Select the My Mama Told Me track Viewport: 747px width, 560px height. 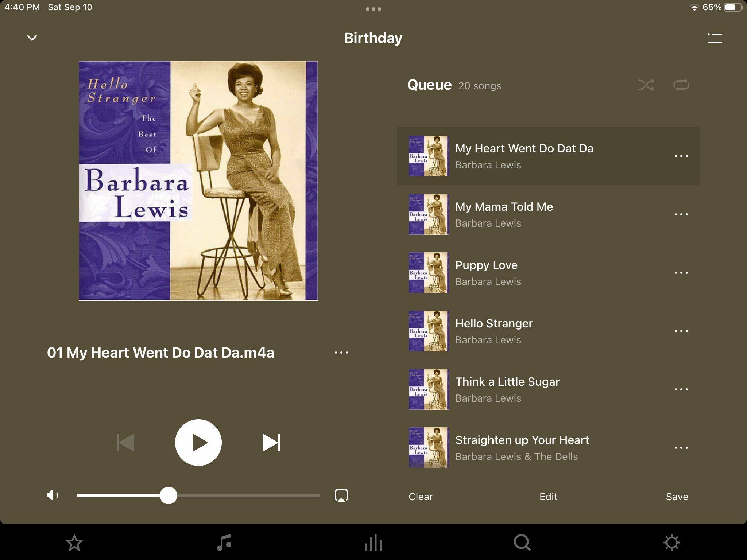click(x=548, y=214)
